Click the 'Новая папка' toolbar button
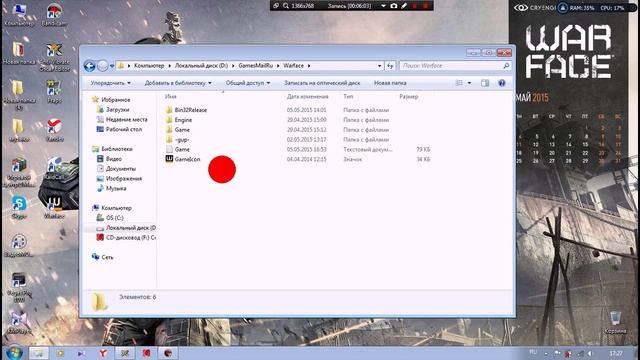The image size is (640, 360). pos(390,83)
